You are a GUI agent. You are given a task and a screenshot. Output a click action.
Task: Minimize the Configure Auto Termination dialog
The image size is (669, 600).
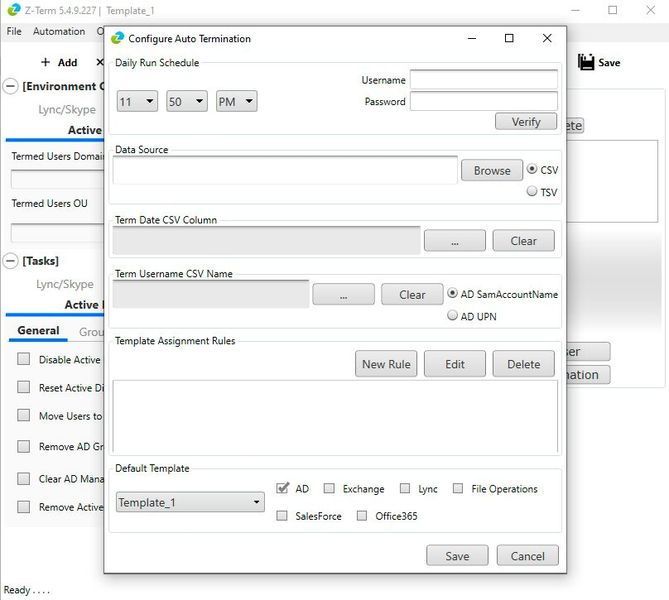coord(472,38)
